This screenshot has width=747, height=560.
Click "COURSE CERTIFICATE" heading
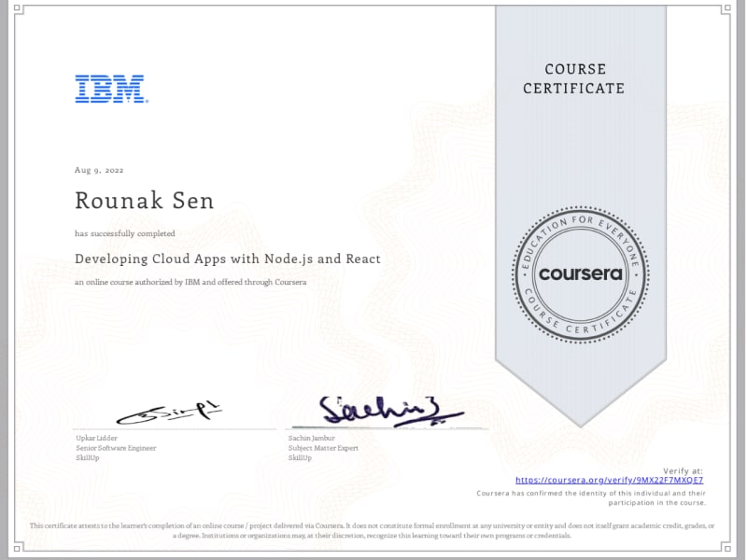click(574, 78)
